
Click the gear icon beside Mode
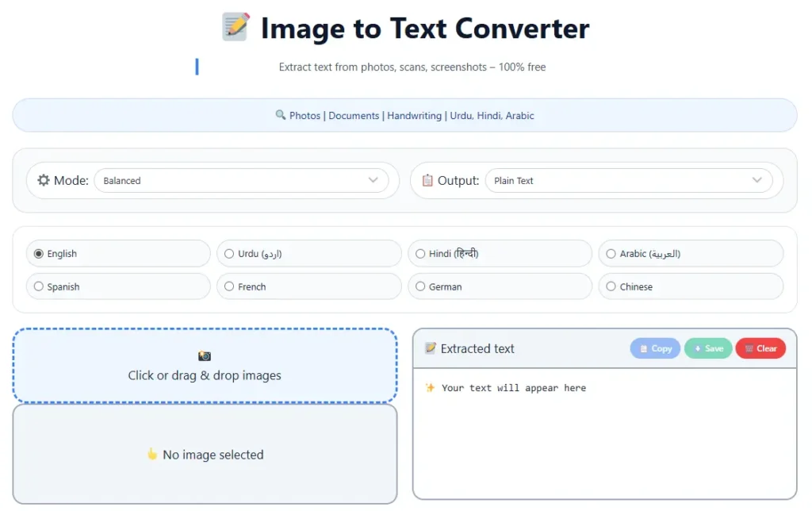tap(45, 180)
